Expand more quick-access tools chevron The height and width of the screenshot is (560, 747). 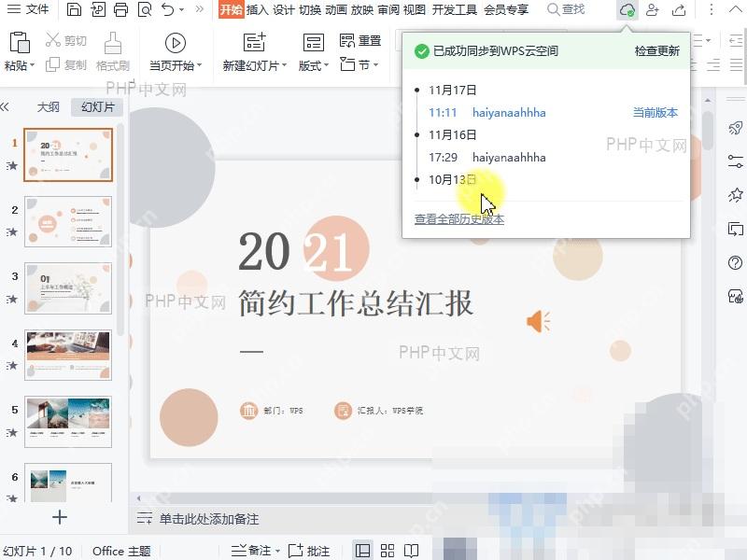click(x=200, y=9)
